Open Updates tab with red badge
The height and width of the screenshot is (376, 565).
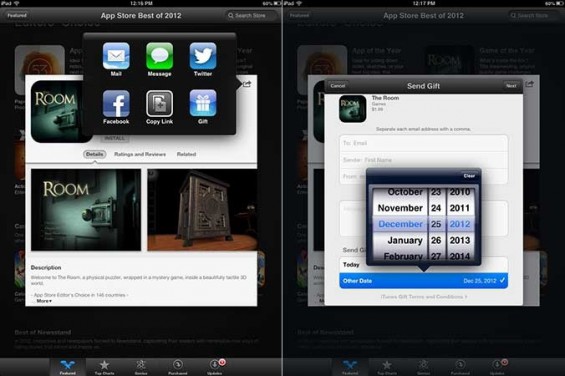(215, 367)
